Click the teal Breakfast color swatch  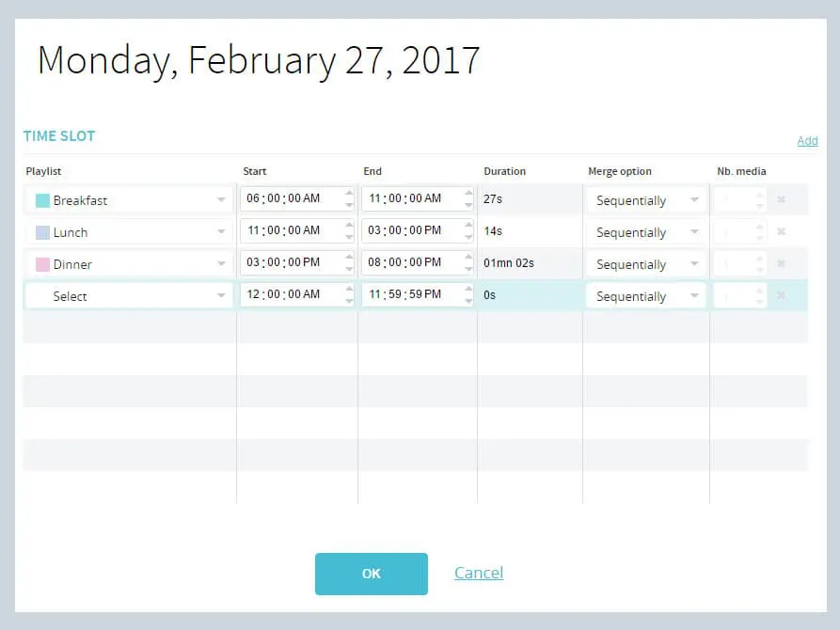point(42,200)
